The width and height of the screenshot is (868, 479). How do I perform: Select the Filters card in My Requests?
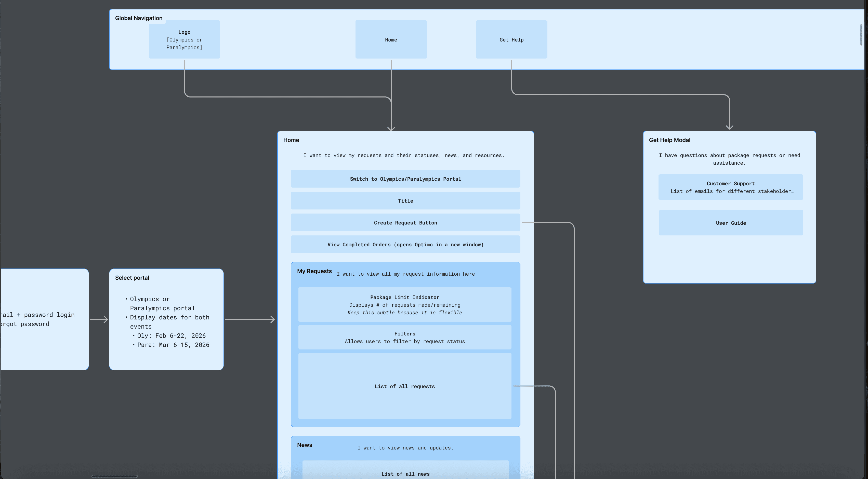[405, 337]
